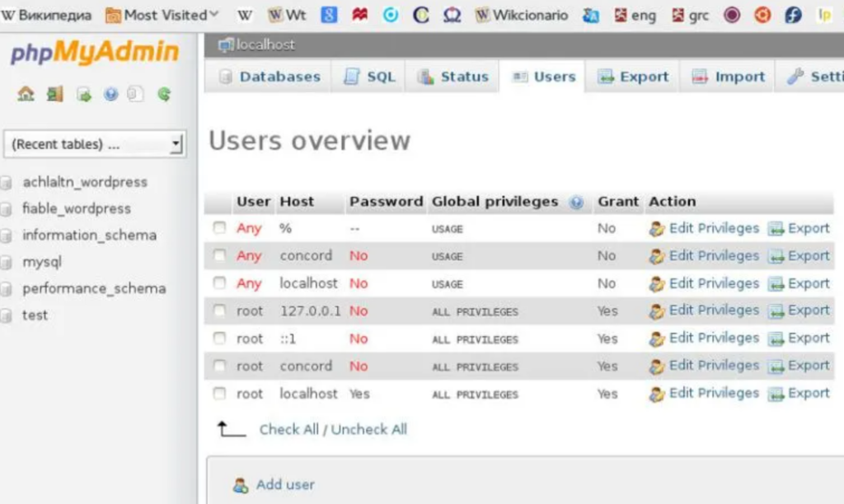This screenshot has width=844, height=504.
Task: Expand the Most Visited bookmarks folder
Action: (x=162, y=15)
